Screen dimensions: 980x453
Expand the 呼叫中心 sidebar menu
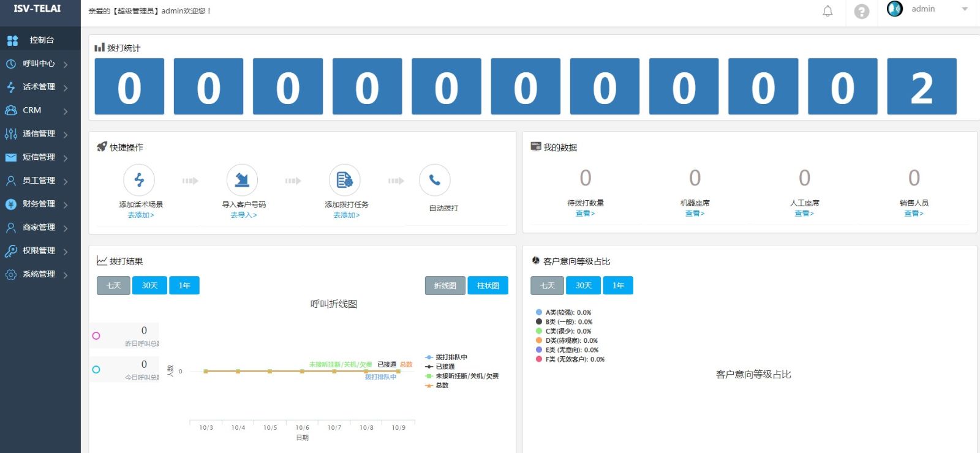pos(39,64)
